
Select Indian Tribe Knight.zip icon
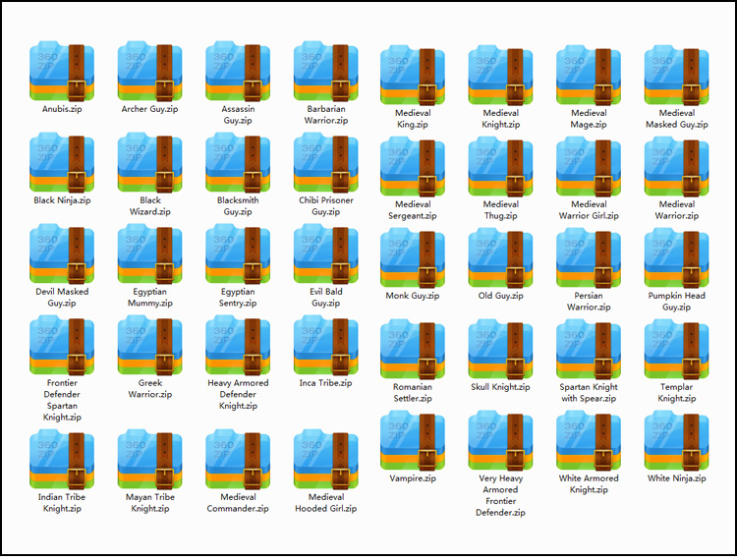[x=62, y=460]
